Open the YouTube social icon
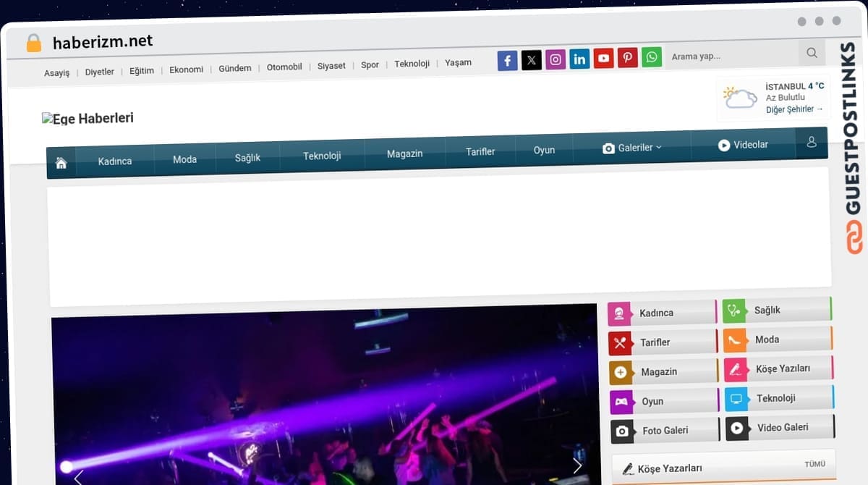This screenshot has height=485, width=868. [x=603, y=58]
